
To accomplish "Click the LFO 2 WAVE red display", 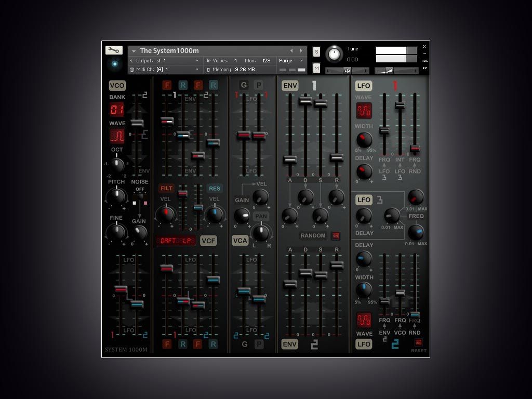I will [364, 320].
